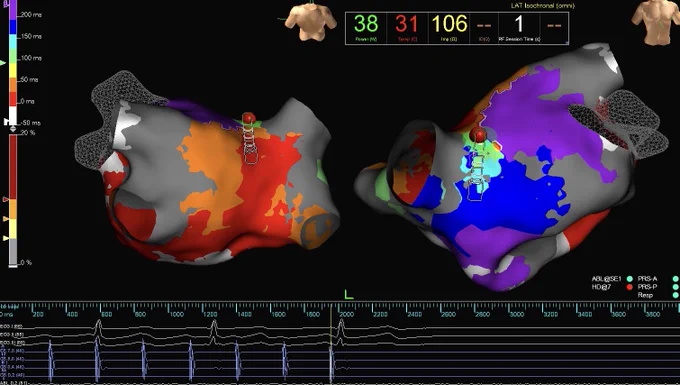
Task: Click the LAT Isochronal (omni) map title
Action: (543, 6)
